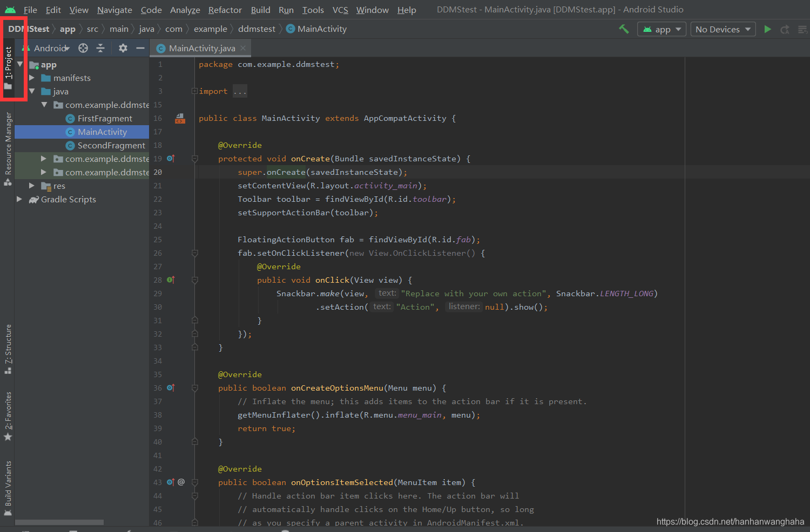Open the Analyze menu
This screenshot has height=532, width=810.
[x=185, y=10]
